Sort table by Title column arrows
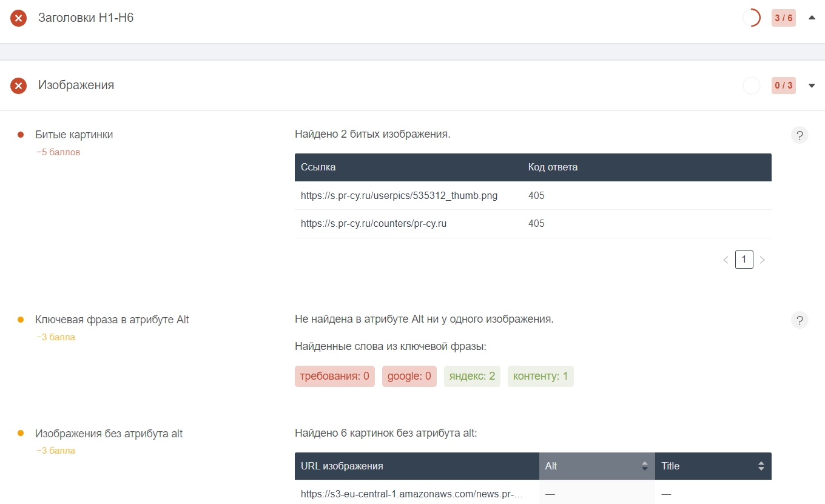The height and width of the screenshot is (504, 825). pos(761,466)
